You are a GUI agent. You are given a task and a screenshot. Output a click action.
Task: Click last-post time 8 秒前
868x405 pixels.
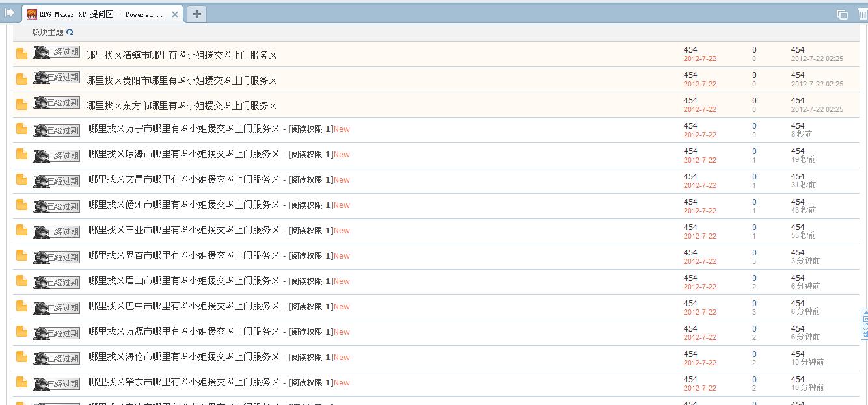pos(802,134)
